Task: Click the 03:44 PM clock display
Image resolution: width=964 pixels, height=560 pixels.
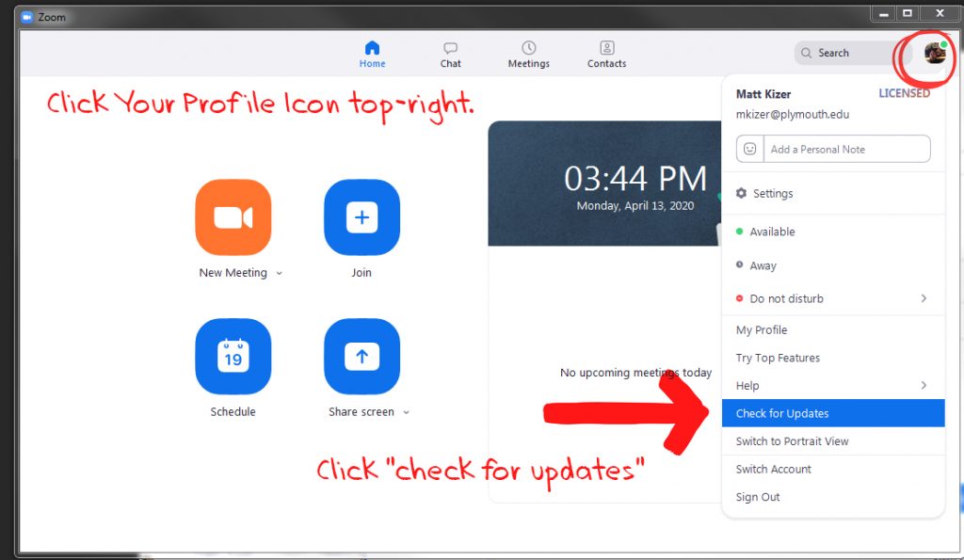Action: pyautogui.click(x=635, y=179)
